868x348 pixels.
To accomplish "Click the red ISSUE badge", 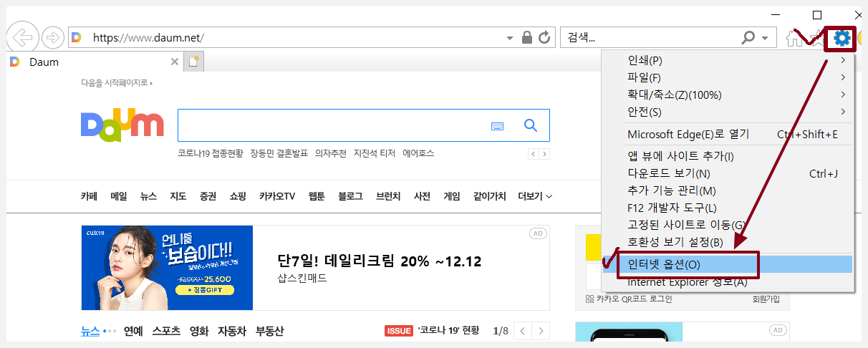I will click(399, 331).
